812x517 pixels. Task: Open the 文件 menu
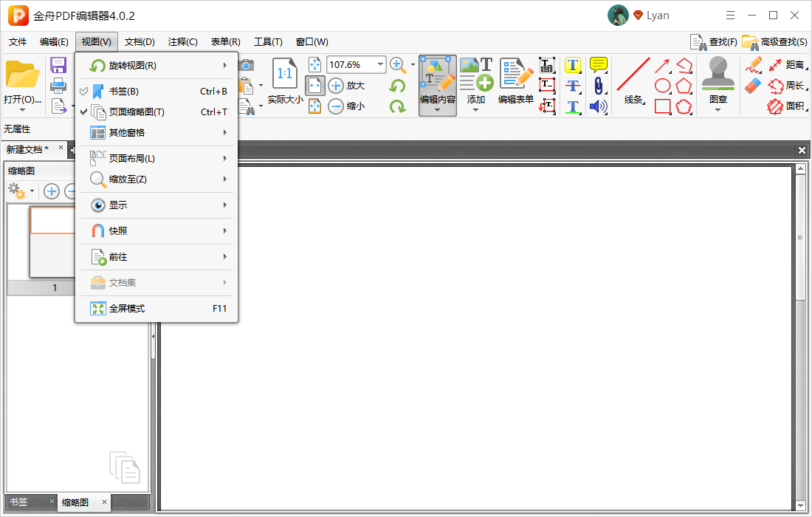click(x=18, y=42)
